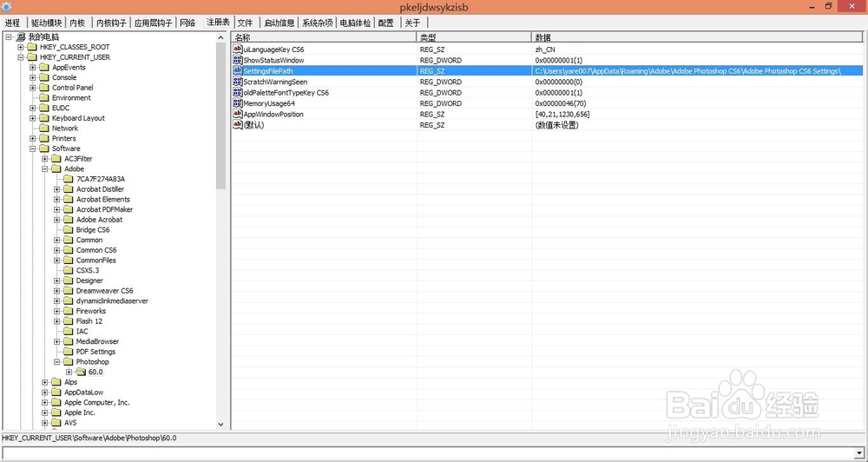Sort by the 名称 column header

pos(324,37)
